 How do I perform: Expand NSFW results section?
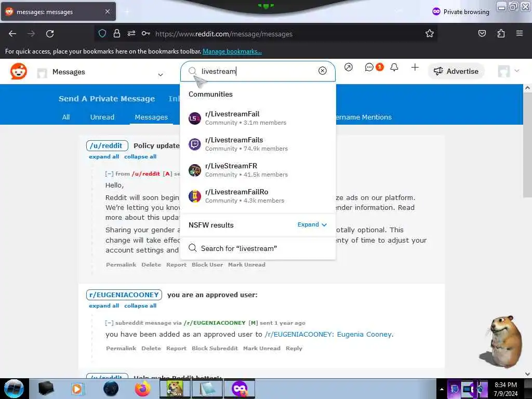click(x=312, y=224)
